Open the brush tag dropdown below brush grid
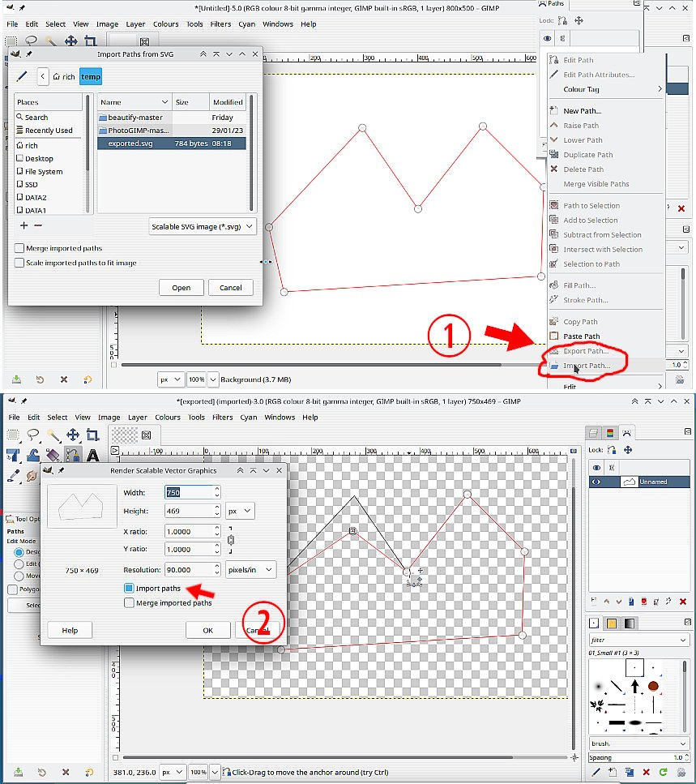This screenshot has height=784, width=696. [x=638, y=743]
